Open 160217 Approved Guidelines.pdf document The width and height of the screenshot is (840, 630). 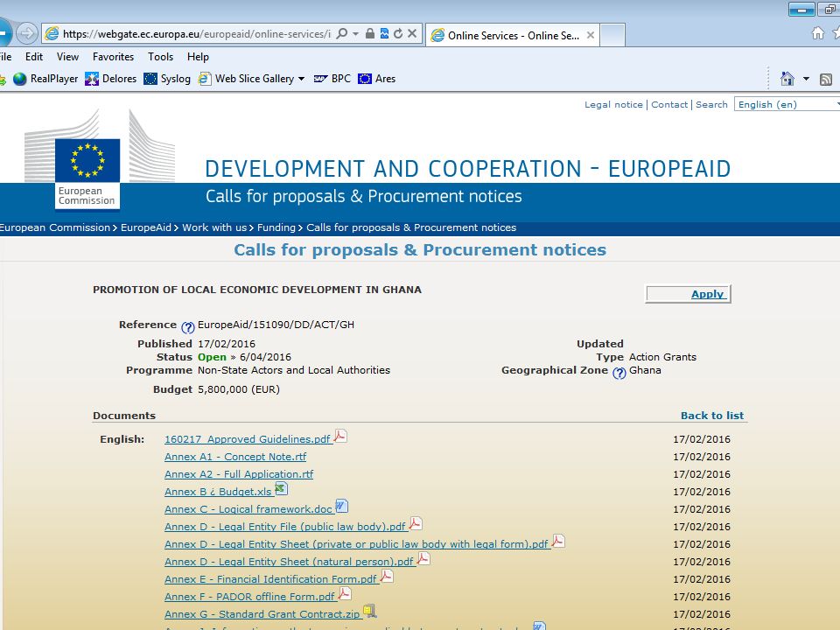(248, 439)
